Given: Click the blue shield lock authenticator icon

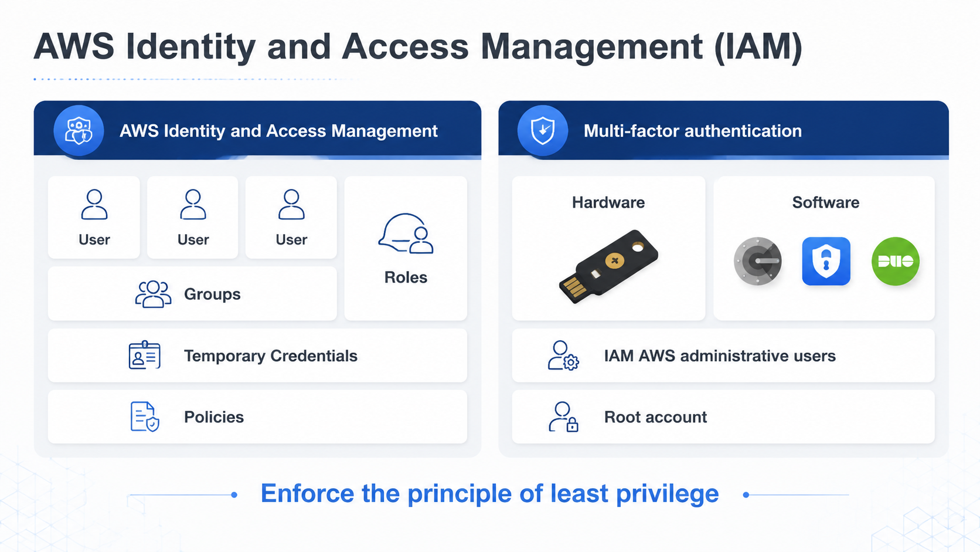Looking at the screenshot, I should pyautogui.click(x=826, y=261).
